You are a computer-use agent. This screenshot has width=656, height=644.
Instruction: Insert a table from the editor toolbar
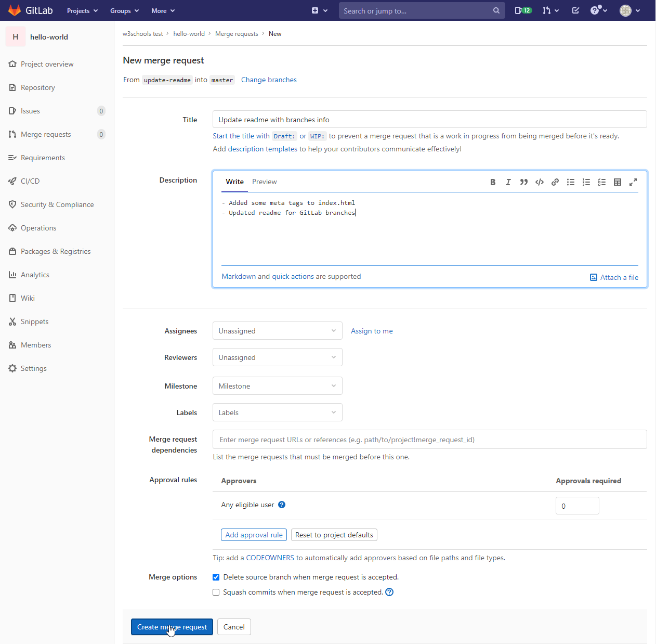[618, 182]
